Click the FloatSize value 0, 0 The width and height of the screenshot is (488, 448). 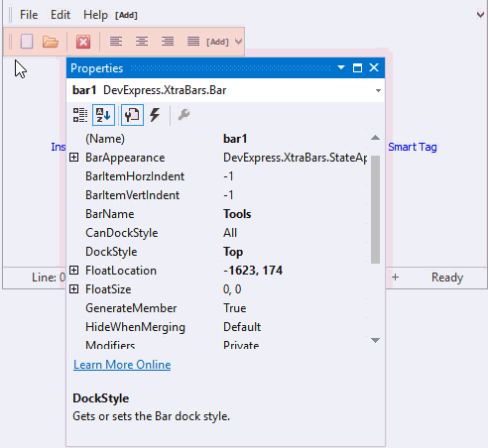[x=232, y=289]
